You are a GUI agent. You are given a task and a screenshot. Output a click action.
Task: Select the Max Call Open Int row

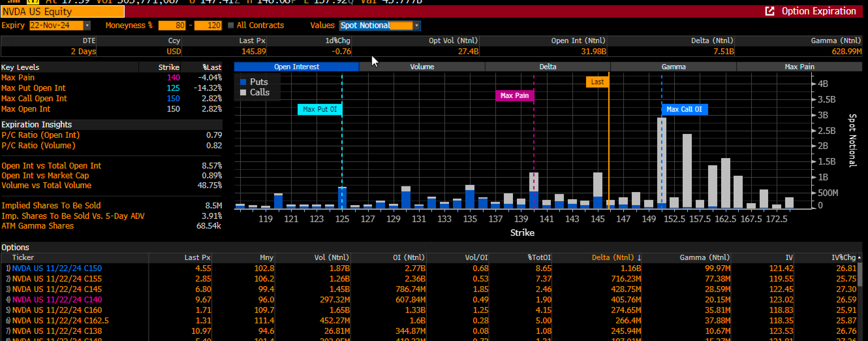point(112,99)
